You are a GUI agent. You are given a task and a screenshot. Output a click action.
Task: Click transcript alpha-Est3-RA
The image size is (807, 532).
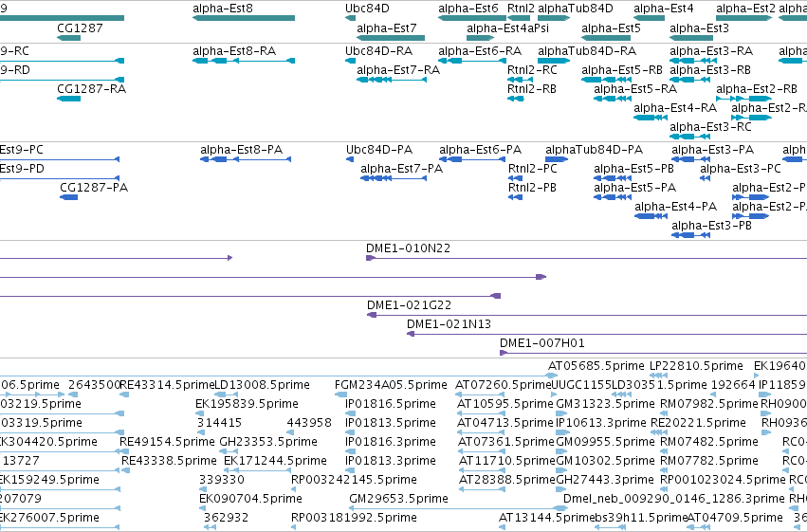[x=693, y=61]
